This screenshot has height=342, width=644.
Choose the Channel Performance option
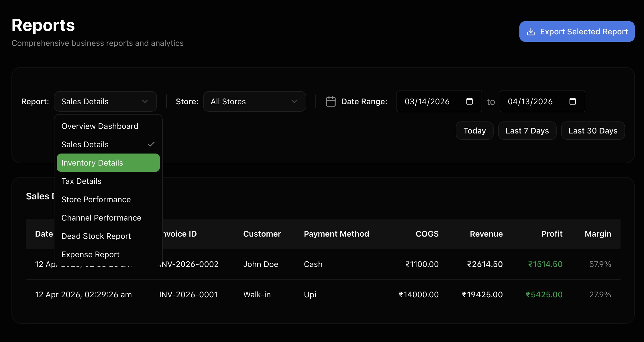101,218
